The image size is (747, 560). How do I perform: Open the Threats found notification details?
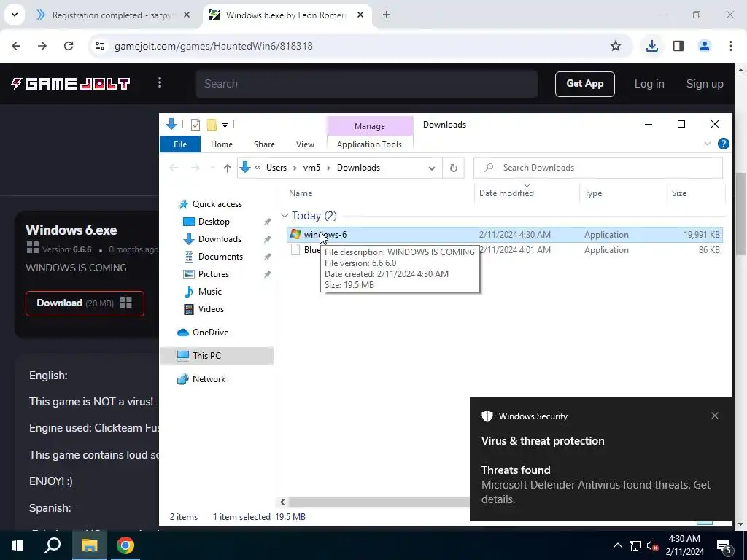602,459
